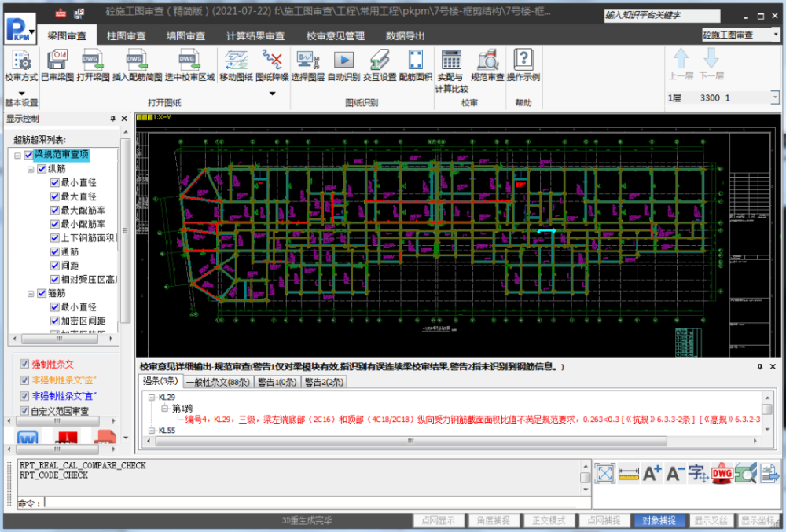Toggle 非强制性条文"应" checkbox
Viewport: 786px width, 532px height.
pos(24,380)
